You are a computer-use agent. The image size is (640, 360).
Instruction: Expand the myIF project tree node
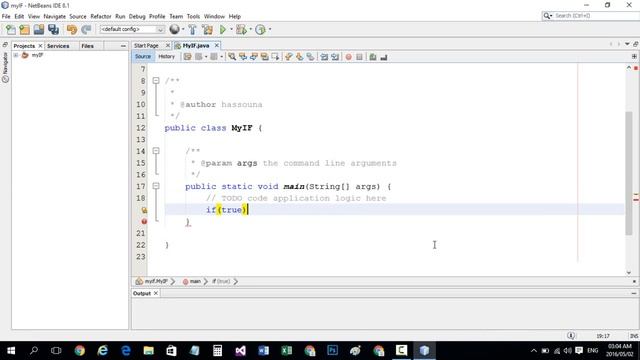tap(16, 55)
